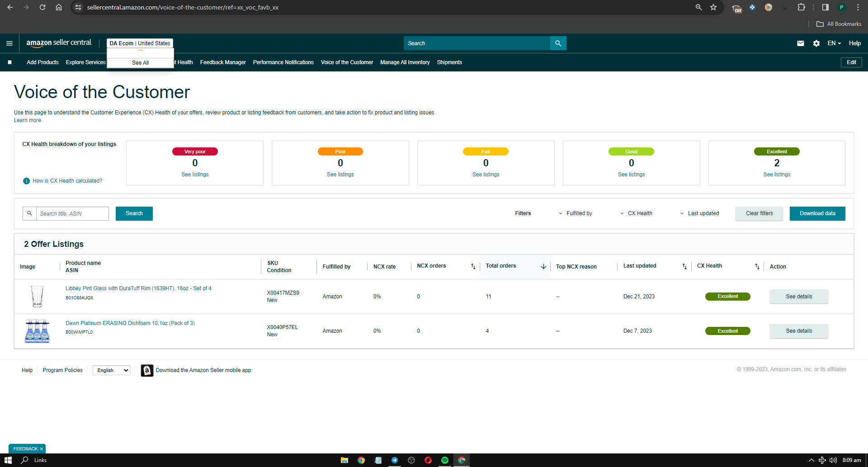Image resolution: width=868 pixels, height=467 pixels.
Task: Open Windows Start menu
Action: [8, 460]
